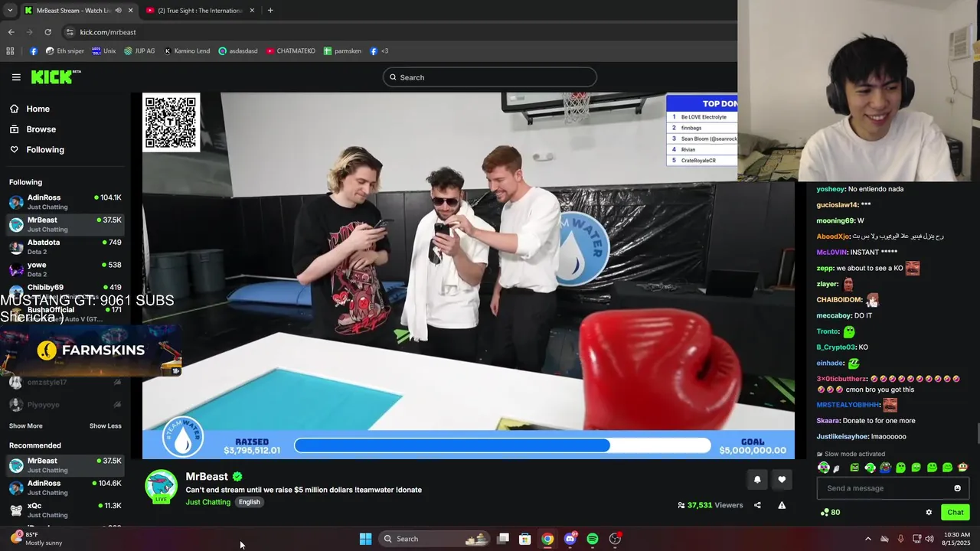Close the MrBeast Stream browser tab
Viewport: 980px width, 551px height.
pos(130,11)
